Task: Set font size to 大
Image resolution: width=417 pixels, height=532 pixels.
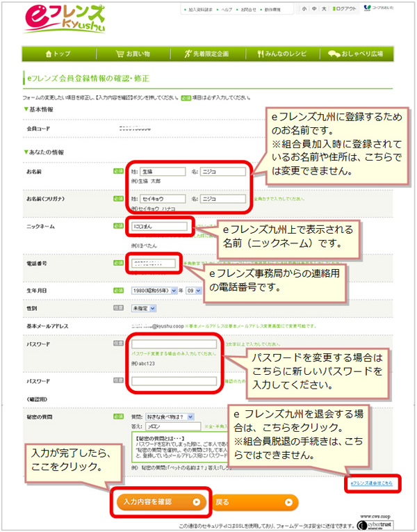Action: [324, 9]
